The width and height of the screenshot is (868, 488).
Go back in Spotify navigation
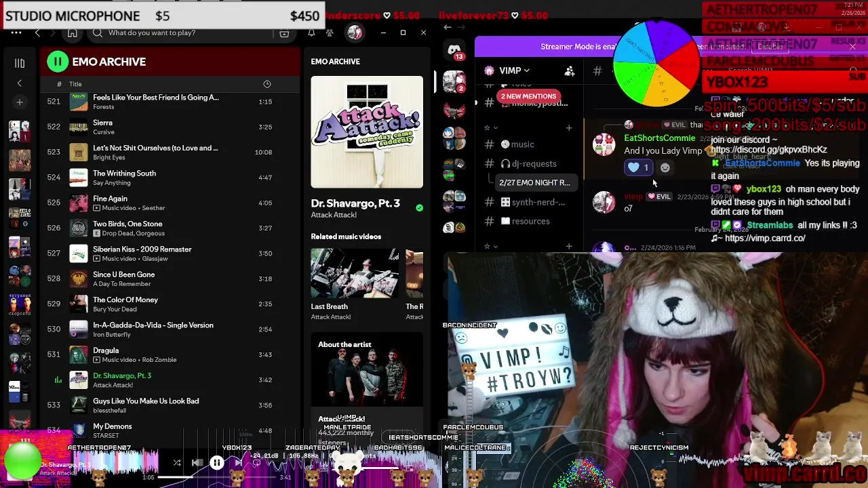click(38, 33)
